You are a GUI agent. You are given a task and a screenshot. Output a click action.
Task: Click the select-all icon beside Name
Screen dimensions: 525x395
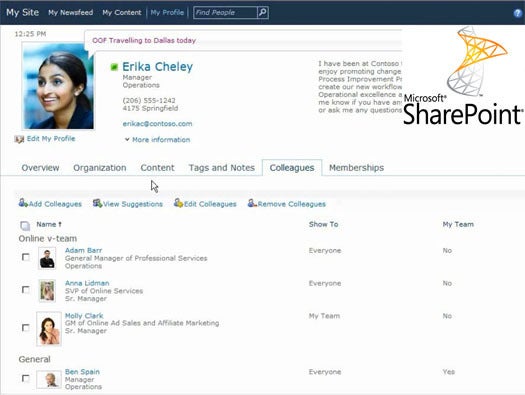pyautogui.click(x=25, y=226)
